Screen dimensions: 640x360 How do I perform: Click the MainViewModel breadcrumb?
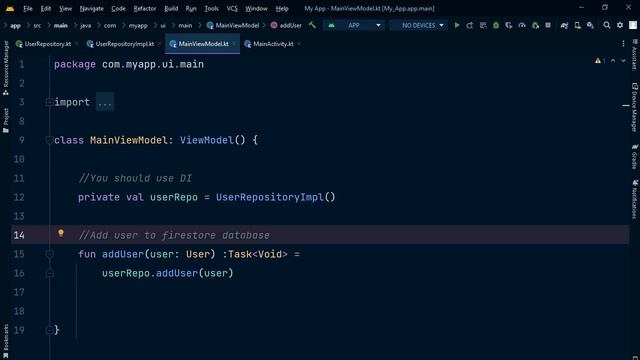[233, 25]
